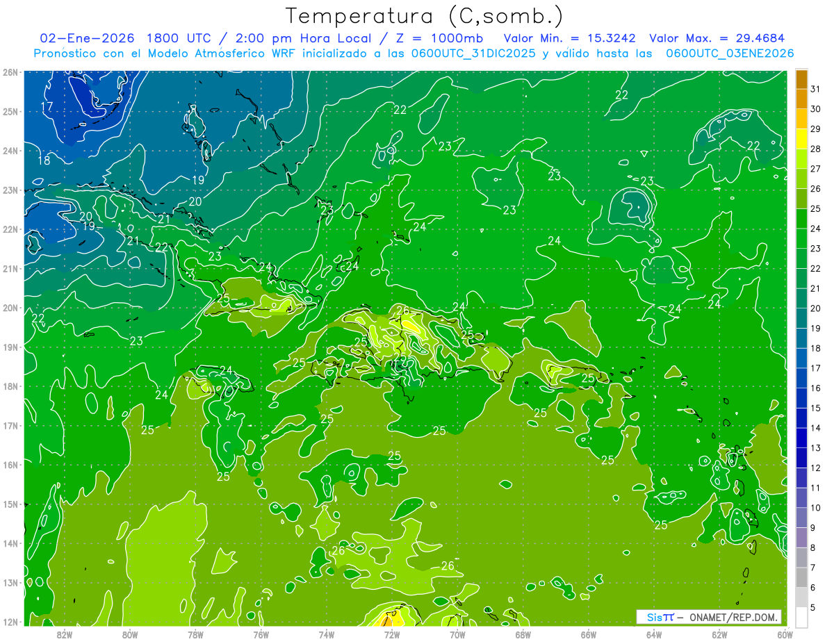Click 'Valor Max. = 29.4684' readout

(x=717, y=38)
